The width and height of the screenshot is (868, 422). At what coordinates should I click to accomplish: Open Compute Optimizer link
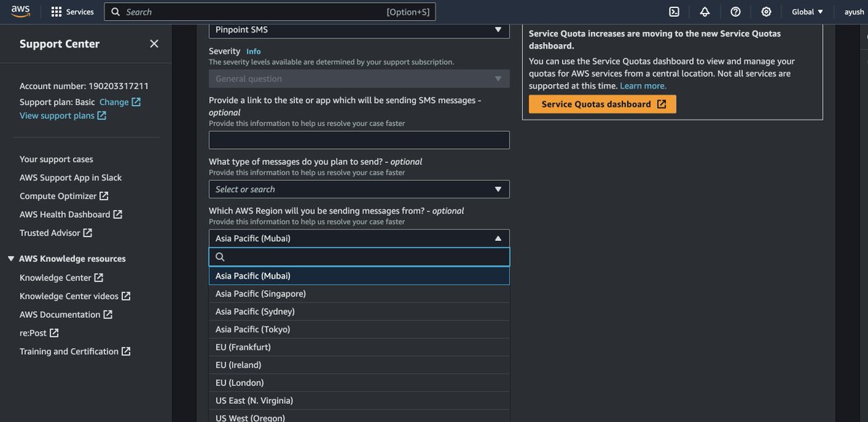point(64,196)
